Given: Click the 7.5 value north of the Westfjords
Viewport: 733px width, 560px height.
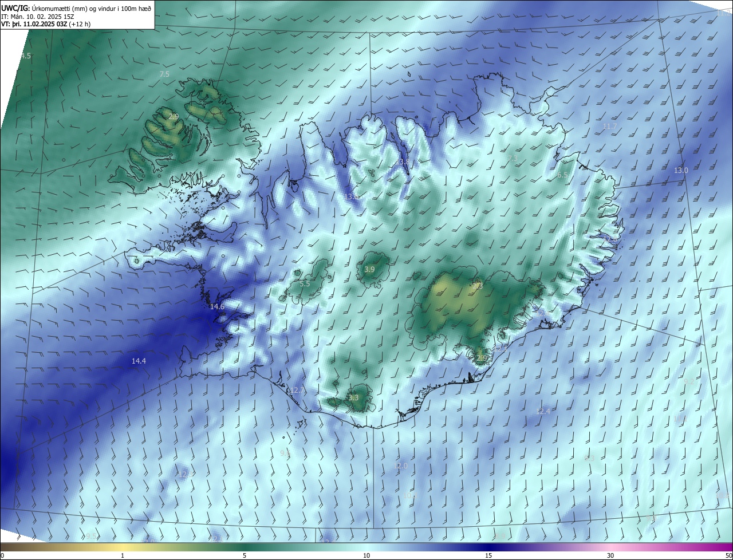Looking at the screenshot, I should pyautogui.click(x=164, y=74).
